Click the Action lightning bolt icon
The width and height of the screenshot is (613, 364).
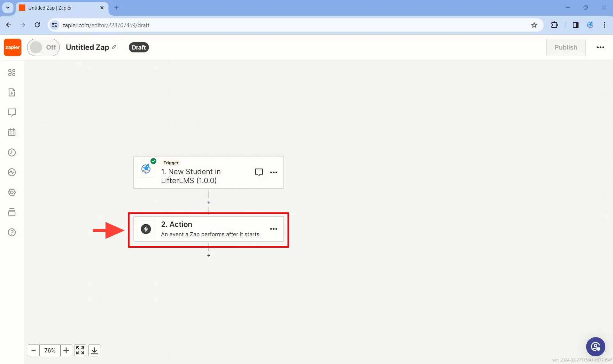[146, 229]
